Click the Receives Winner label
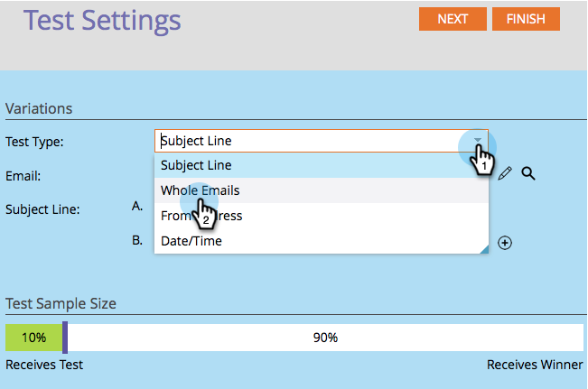This screenshot has width=588, height=389. (x=535, y=365)
